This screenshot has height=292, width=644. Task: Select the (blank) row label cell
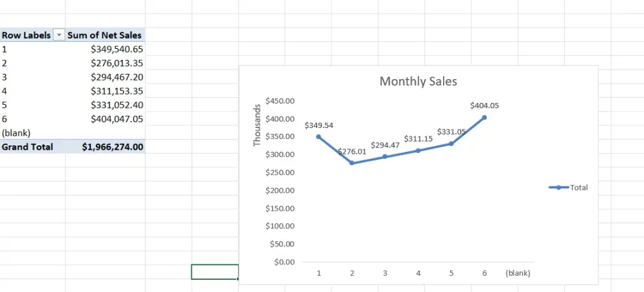point(17,132)
